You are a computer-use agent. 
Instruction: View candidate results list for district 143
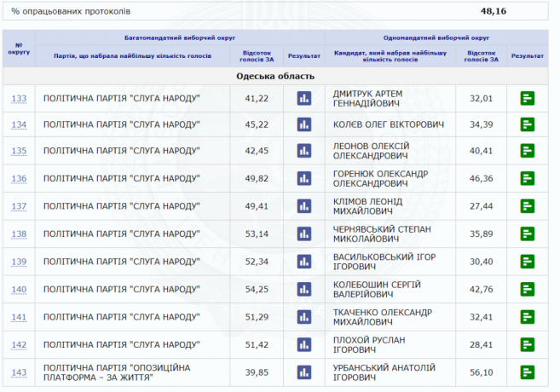point(527,372)
